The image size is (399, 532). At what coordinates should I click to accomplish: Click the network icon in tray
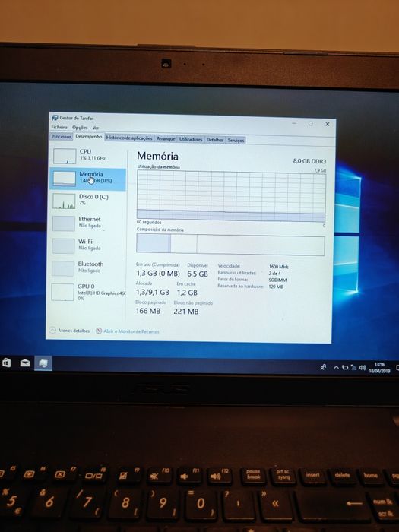pyautogui.click(x=353, y=367)
